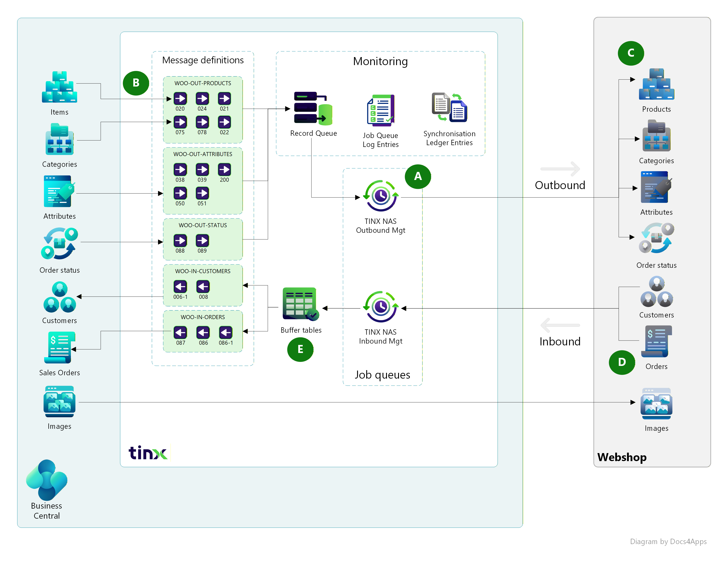Select inbound message arrow 086-1
The image size is (728, 563).
click(x=226, y=332)
